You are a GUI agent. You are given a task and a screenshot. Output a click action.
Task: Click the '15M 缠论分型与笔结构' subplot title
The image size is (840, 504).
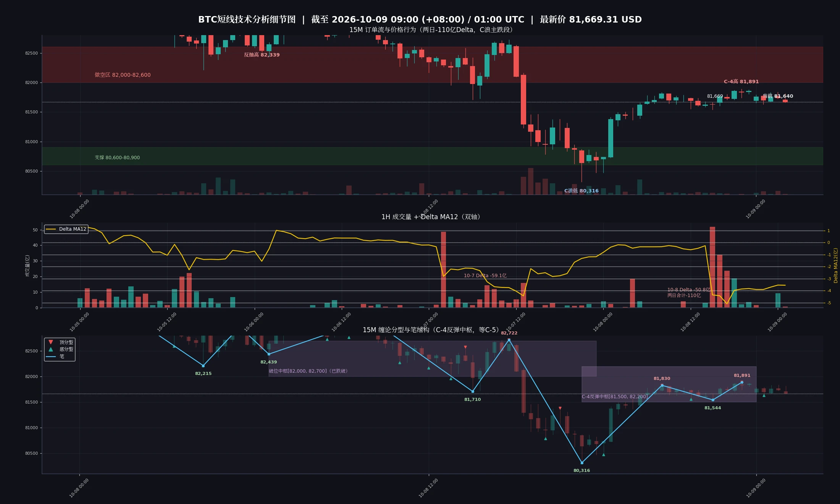pos(432,330)
